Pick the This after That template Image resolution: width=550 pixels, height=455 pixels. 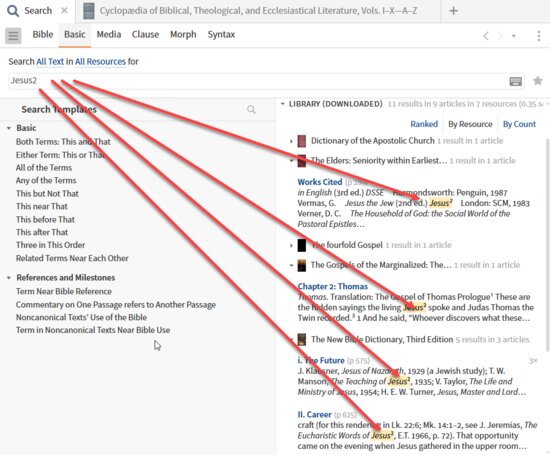coord(42,232)
